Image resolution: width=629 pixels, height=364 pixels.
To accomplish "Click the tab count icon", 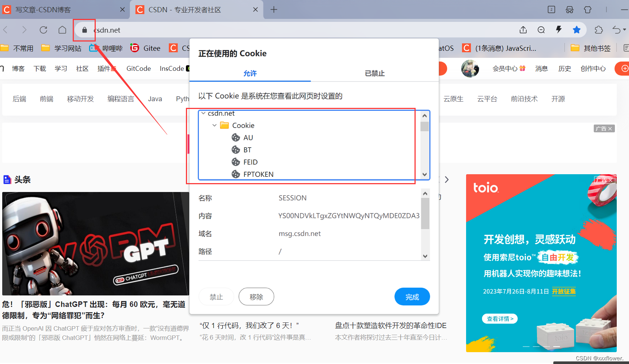I will [x=551, y=10].
